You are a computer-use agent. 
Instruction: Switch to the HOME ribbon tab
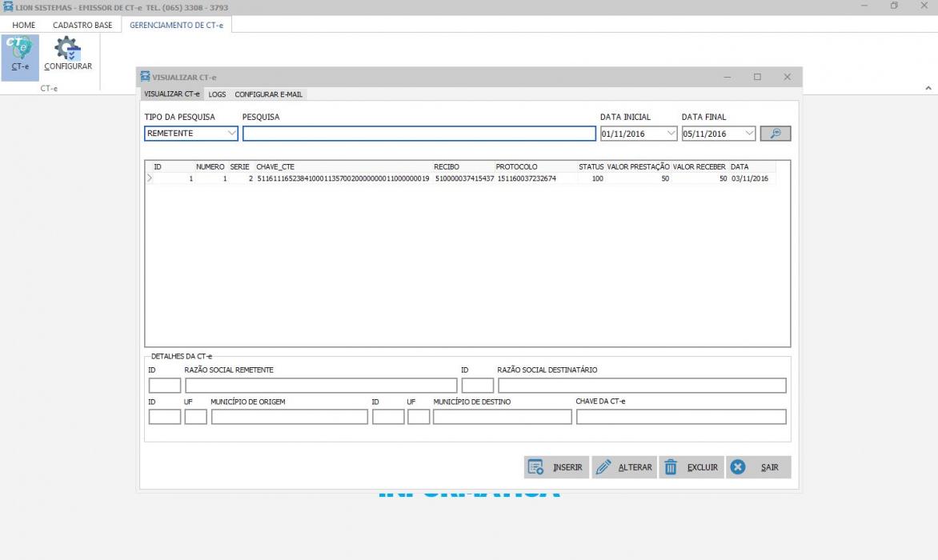(24, 25)
